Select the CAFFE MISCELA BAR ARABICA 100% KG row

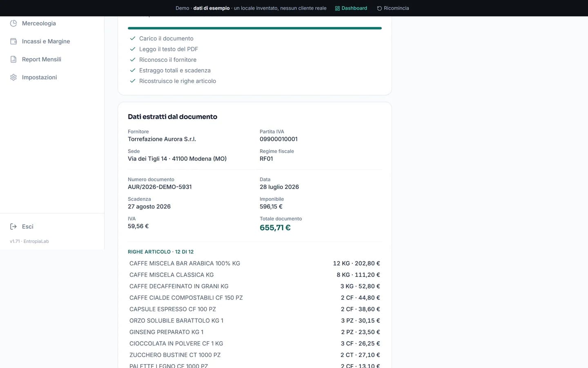click(255, 263)
